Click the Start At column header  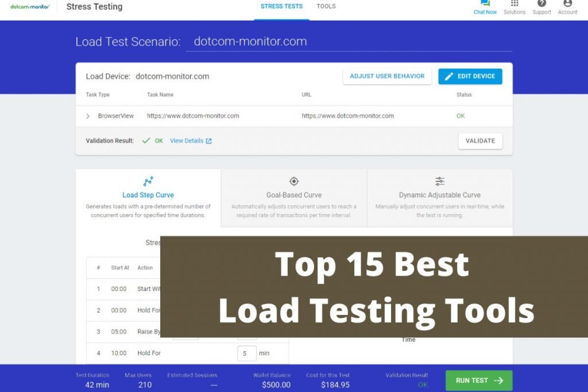[120, 267]
